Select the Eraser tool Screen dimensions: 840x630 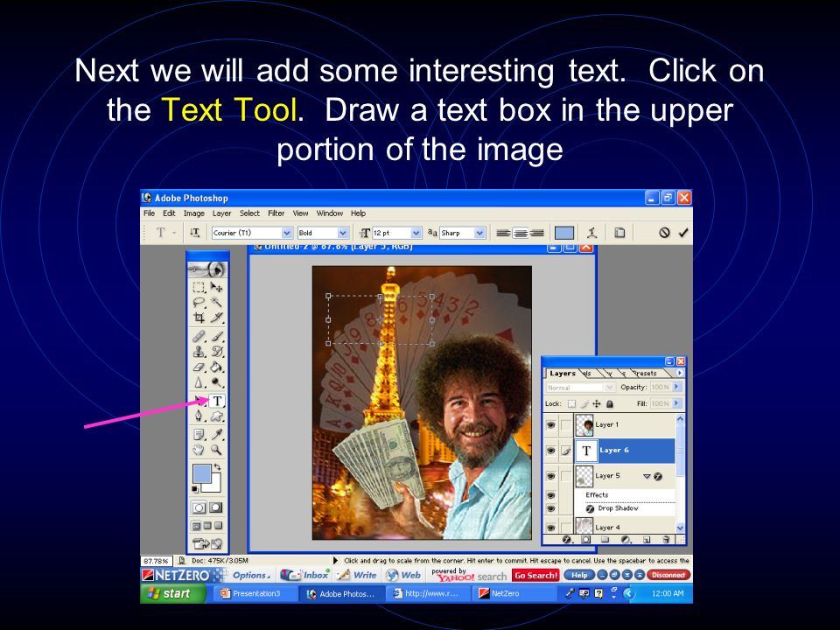(199, 367)
